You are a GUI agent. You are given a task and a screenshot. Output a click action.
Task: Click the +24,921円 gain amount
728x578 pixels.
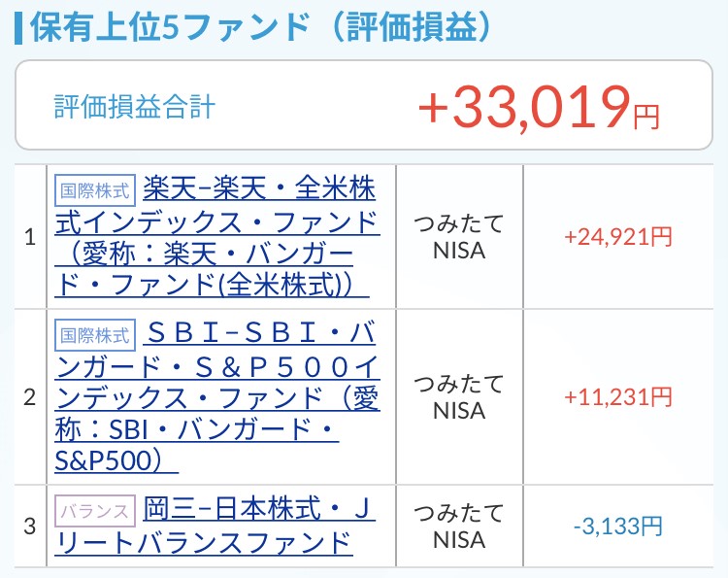pyautogui.click(x=617, y=236)
